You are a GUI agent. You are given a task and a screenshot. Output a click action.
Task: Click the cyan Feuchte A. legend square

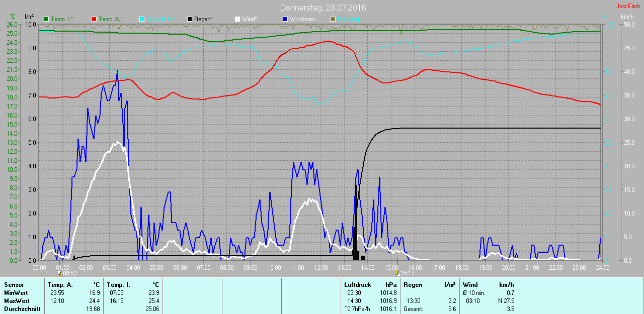coord(141,19)
